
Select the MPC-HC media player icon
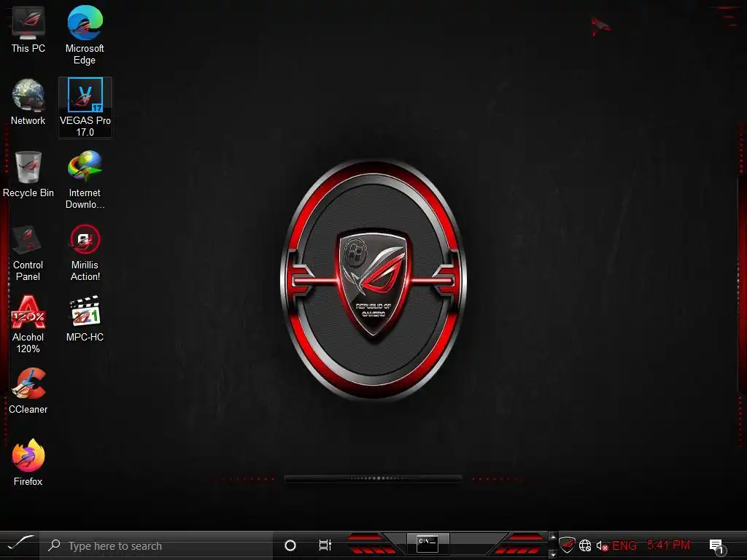pyautogui.click(x=85, y=319)
